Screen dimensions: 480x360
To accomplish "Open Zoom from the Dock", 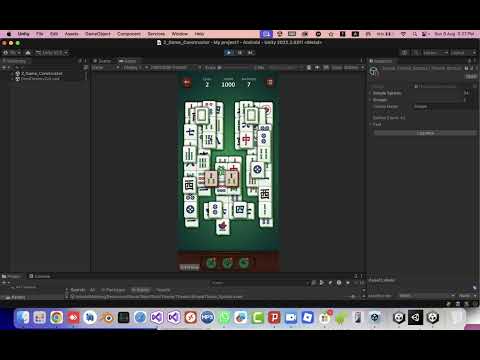I will pyautogui.click(x=291, y=318).
